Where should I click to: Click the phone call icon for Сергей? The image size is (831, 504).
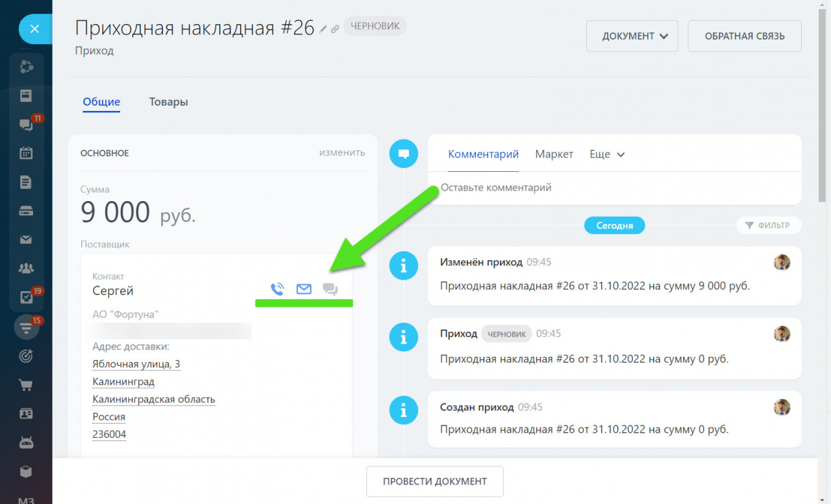(x=277, y=289)
